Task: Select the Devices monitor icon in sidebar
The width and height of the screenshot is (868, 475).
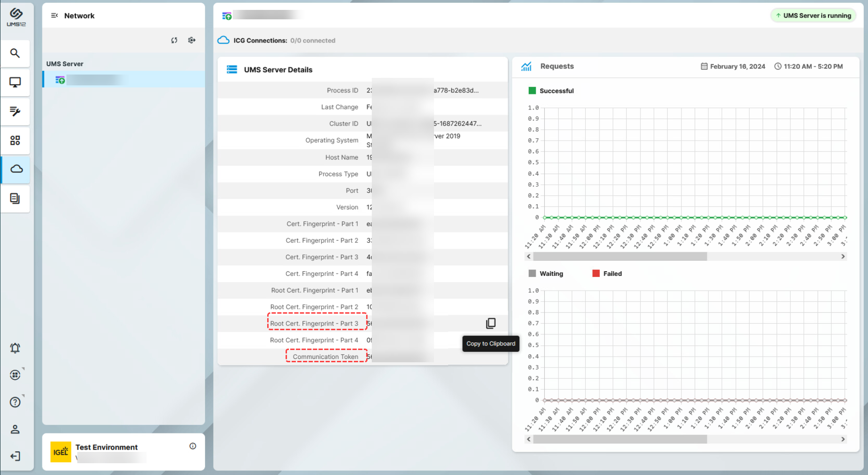Action: click(x=15, y=82)
